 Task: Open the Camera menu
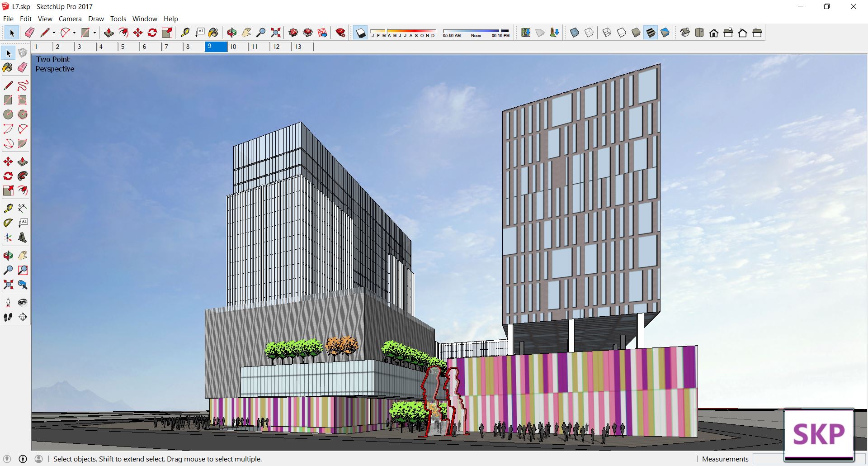[x=70, y=19]
